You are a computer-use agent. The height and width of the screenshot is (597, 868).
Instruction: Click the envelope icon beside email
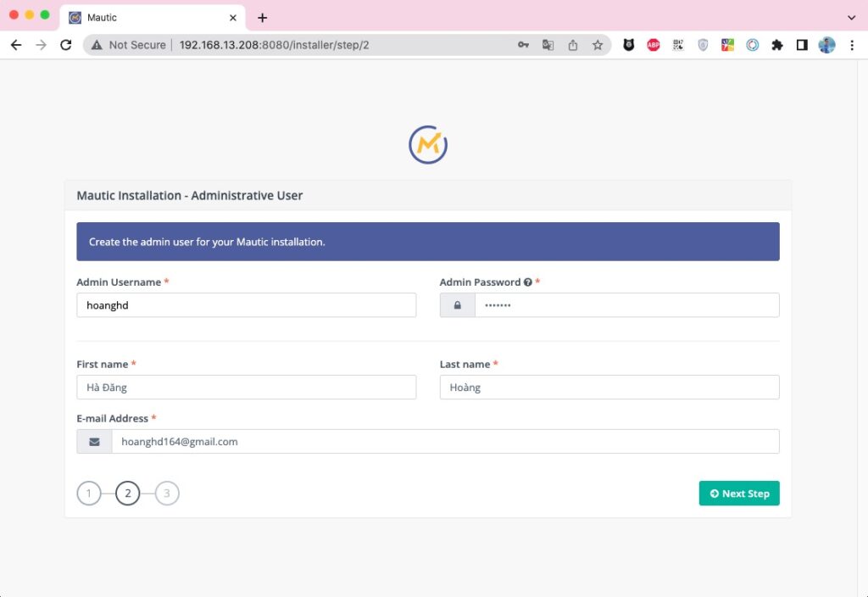(x=94, y=441)
